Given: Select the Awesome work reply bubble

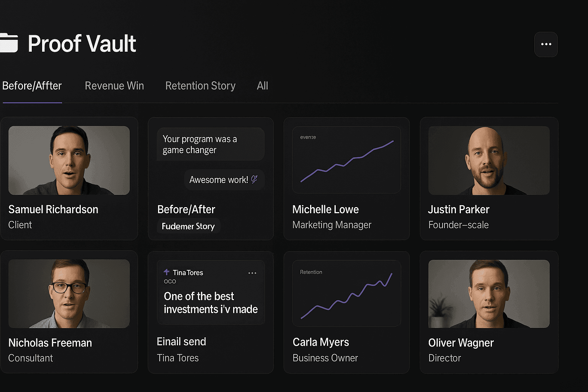Looking at the screenshot, I should (x=224, y=179).
